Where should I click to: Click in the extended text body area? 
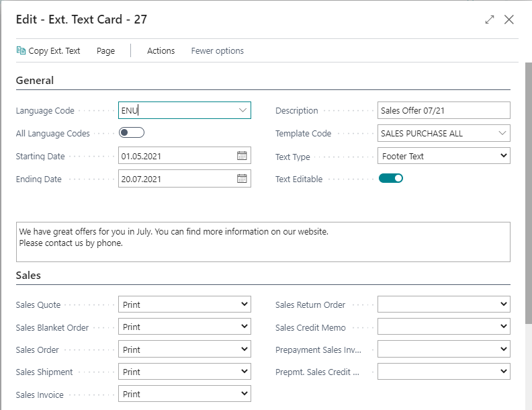click(x=263, y=242)
